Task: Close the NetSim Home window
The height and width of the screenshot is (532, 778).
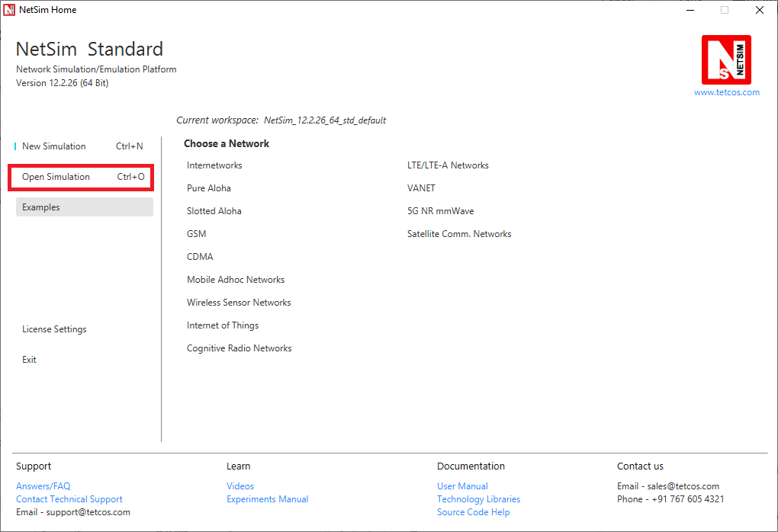Action: coord(760,10)
